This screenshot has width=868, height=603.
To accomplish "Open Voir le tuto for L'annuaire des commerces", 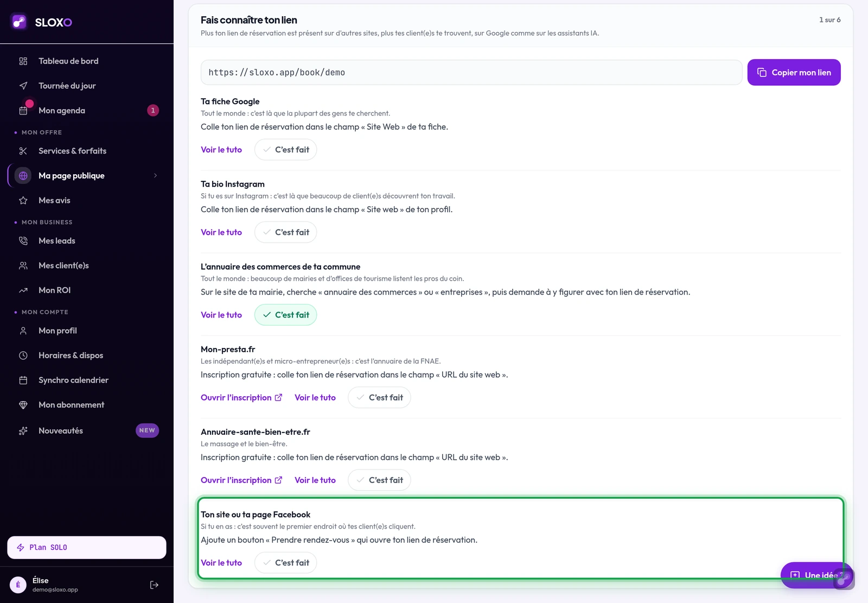I will tap(221, 315).
